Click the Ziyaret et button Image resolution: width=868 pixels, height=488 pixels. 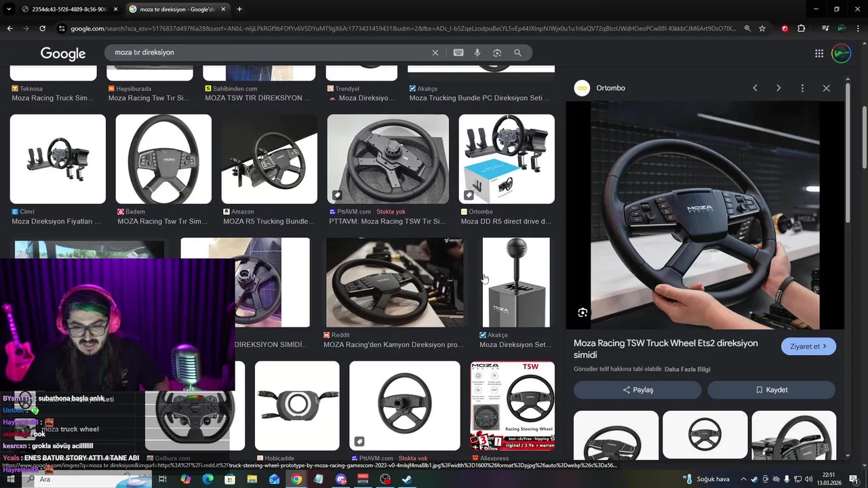click(808, 346)
